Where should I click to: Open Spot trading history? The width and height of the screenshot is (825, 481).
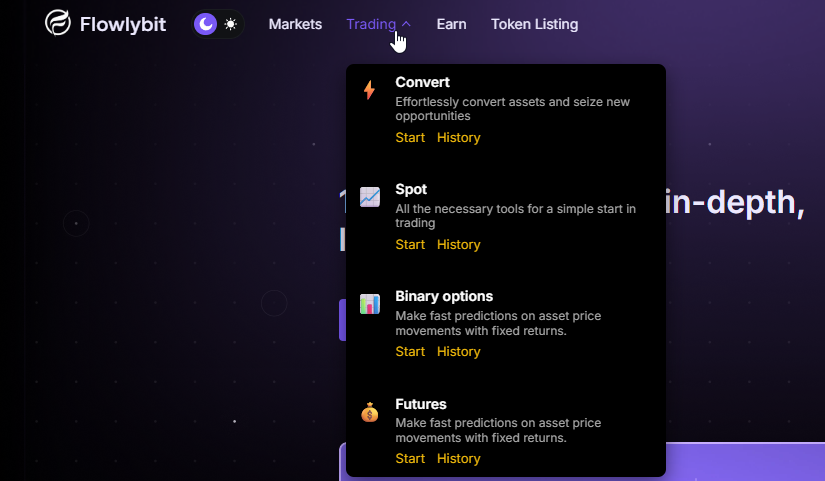(458, 245)
